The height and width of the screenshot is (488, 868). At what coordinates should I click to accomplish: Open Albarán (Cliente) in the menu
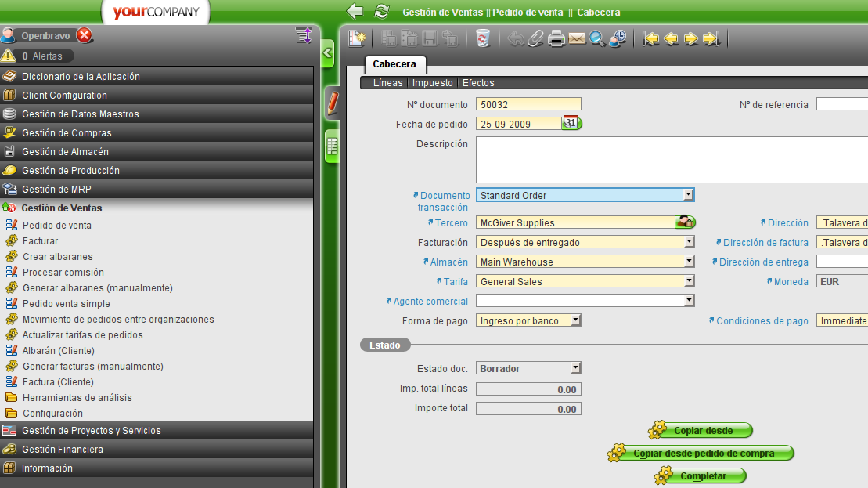tap(58, 351)
